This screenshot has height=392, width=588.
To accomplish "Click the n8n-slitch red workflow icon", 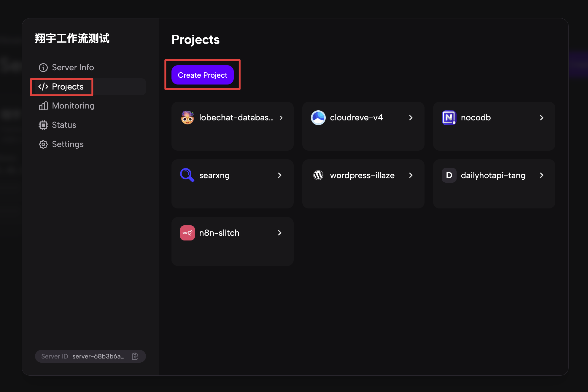I will click(x=187, y=233).
